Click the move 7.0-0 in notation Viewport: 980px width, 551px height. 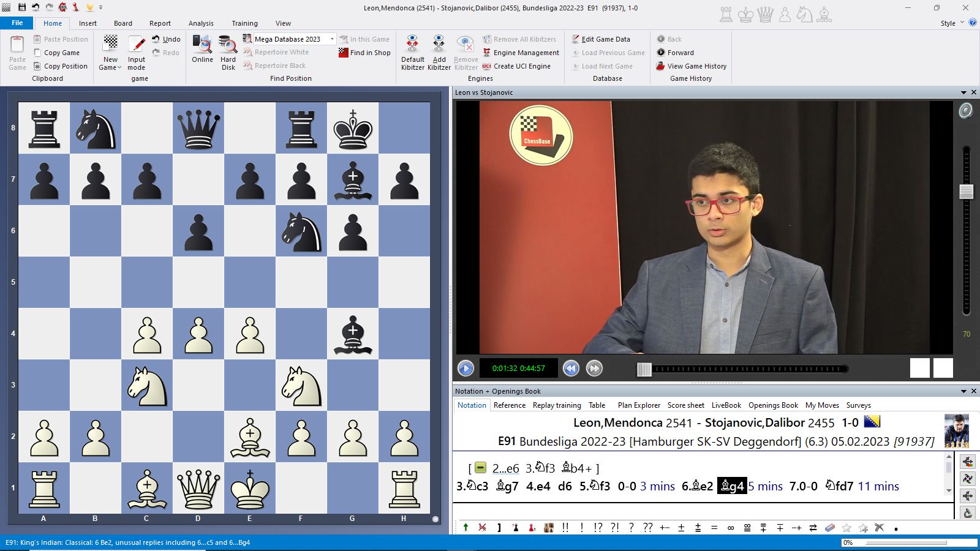803,486
